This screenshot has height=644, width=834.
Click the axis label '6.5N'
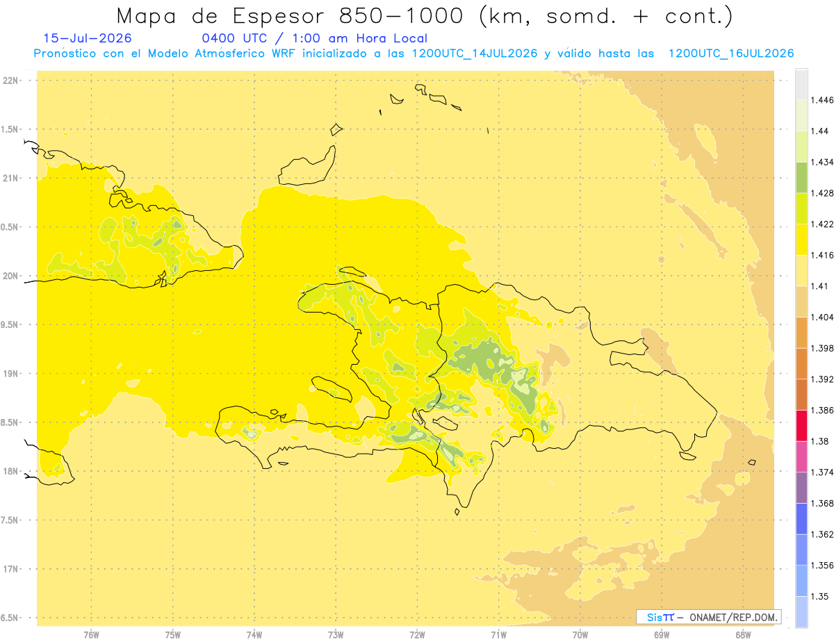tap(10, 618)
